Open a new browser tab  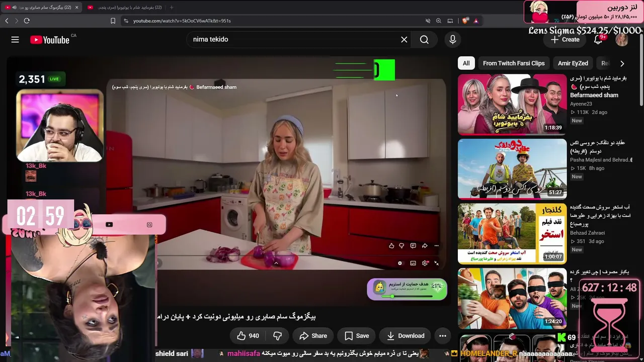(172, 8)
